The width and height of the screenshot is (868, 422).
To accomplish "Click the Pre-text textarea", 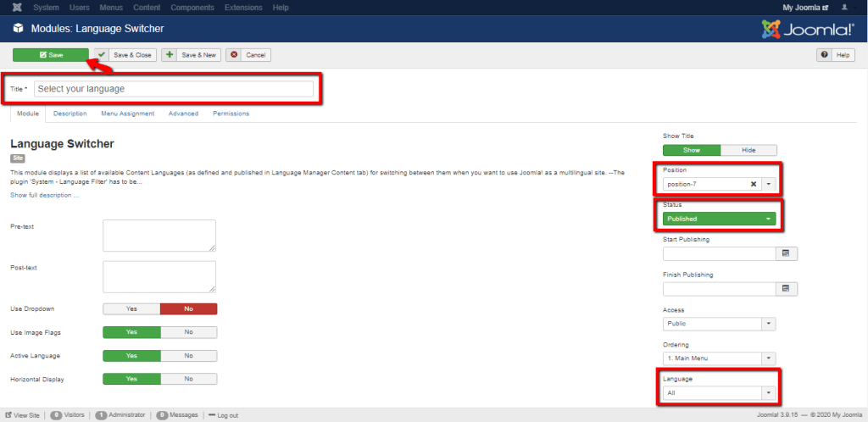I will 159,236.
